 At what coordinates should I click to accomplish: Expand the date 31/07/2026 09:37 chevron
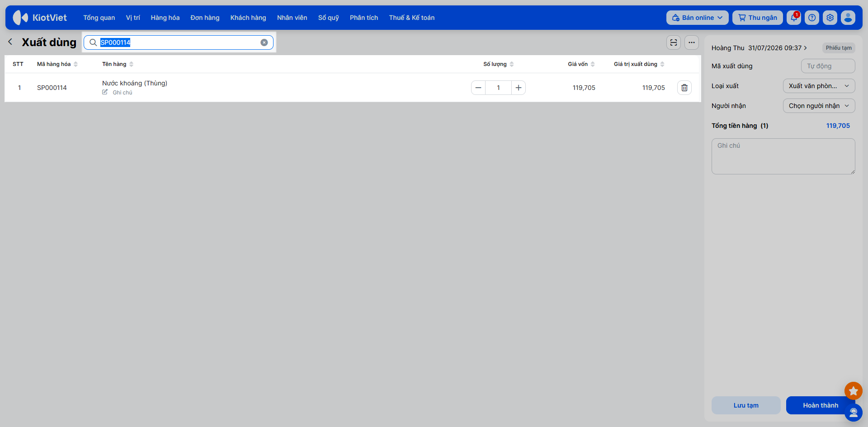coord(805,48)
